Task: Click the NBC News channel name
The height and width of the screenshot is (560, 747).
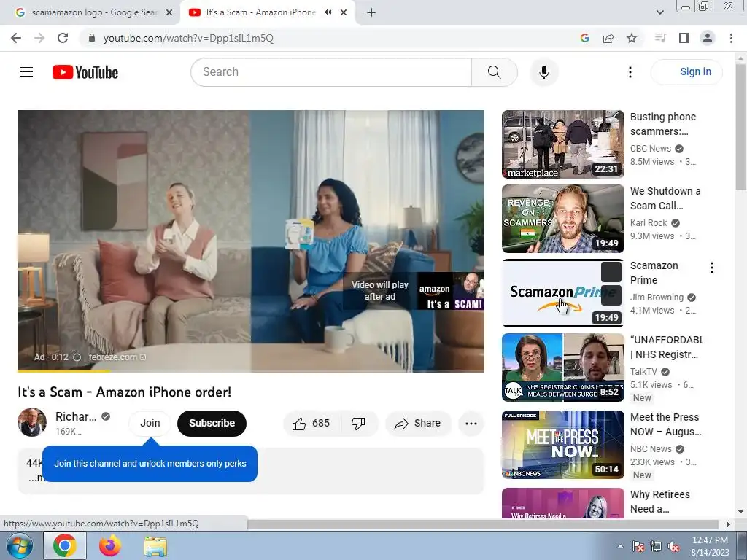Action: pos(651,449)
